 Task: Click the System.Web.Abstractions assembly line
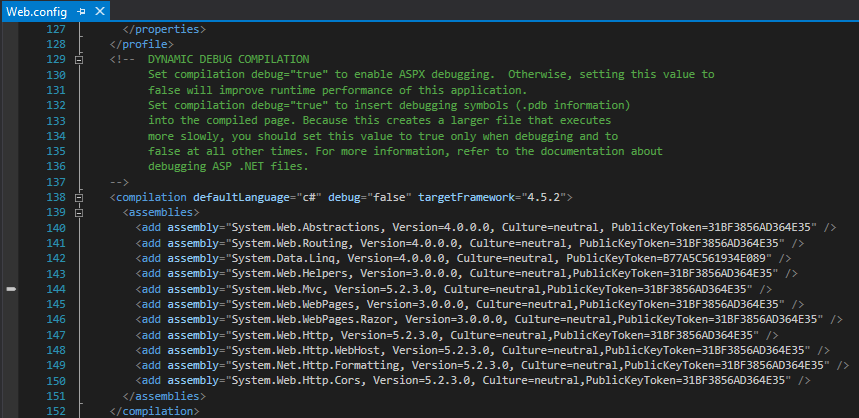pyautogui.click(x=486, y=227)
